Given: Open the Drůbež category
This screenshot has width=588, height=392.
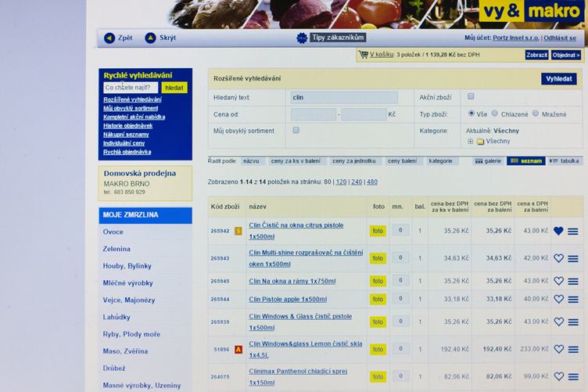Looking at the screenshot, I should tap(114, 369).
